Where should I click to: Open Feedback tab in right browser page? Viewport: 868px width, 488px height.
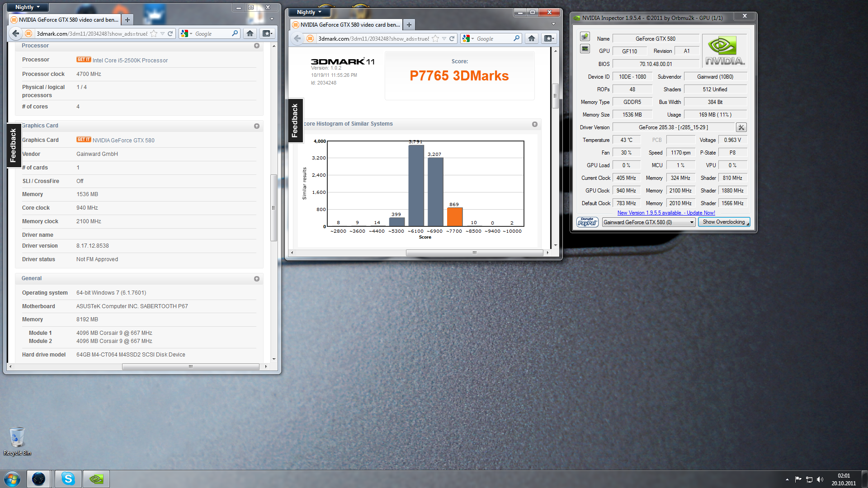click(x=295, y=120)
